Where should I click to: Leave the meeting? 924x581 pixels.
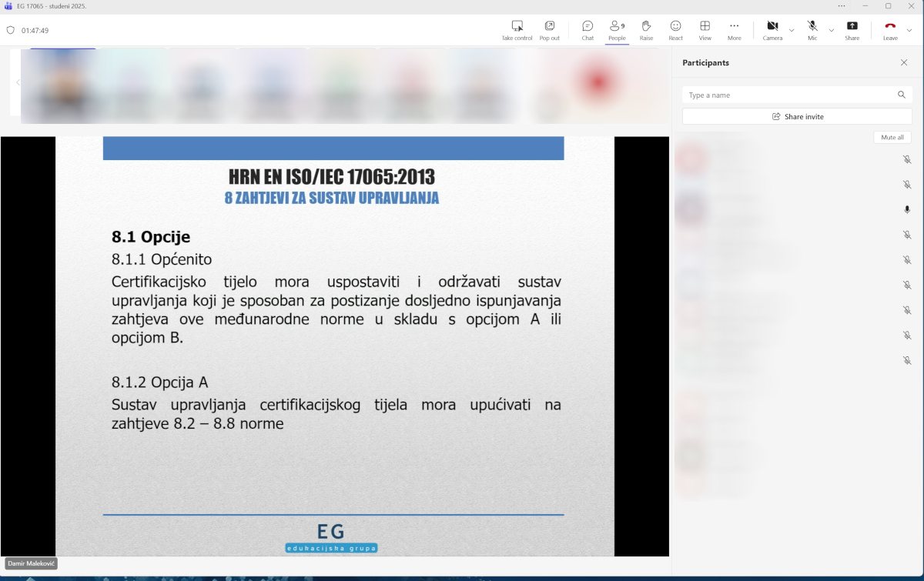click(x=890, y=30)
